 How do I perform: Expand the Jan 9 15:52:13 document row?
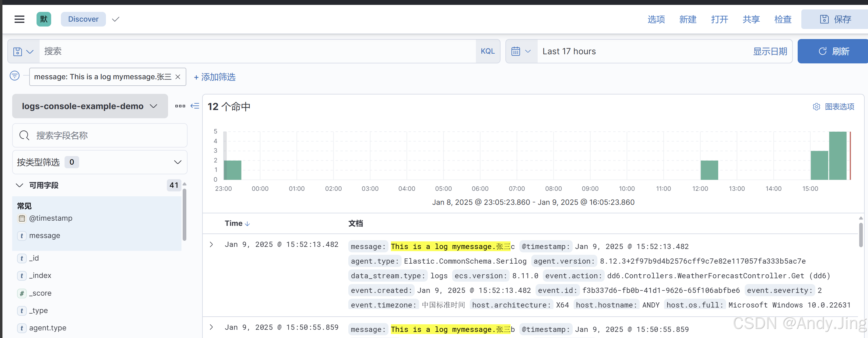(x=211, y=244)
